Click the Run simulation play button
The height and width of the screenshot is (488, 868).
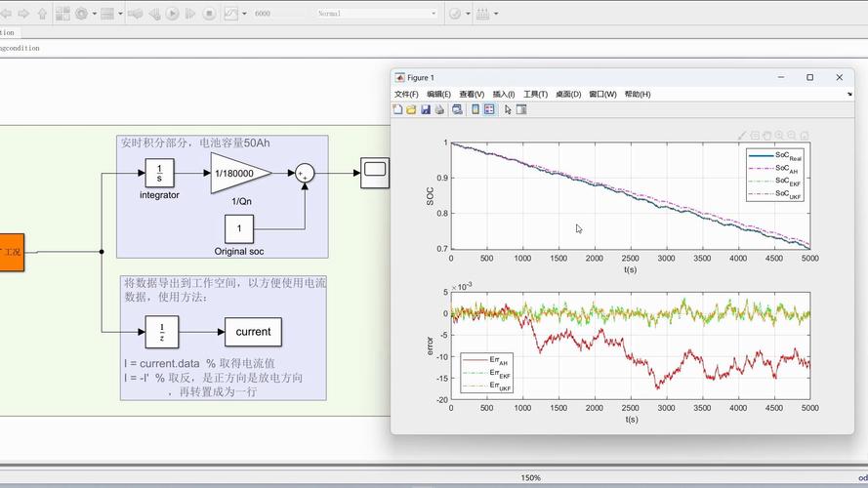tap(172, 14)
